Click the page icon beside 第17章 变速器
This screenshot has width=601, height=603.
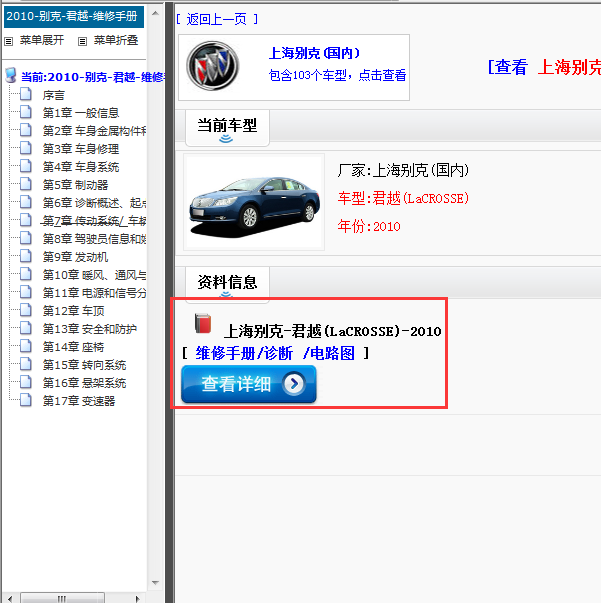tap(26, 401)
